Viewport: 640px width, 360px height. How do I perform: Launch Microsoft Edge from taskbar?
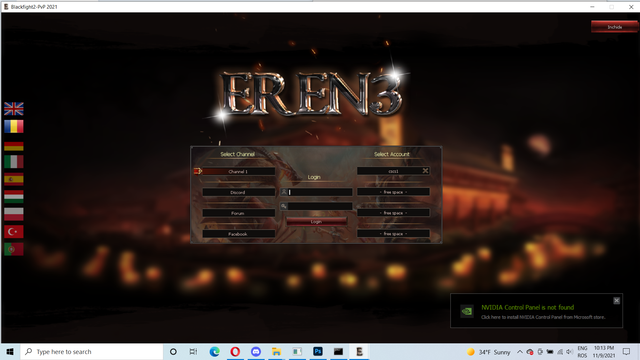[214, 351]
